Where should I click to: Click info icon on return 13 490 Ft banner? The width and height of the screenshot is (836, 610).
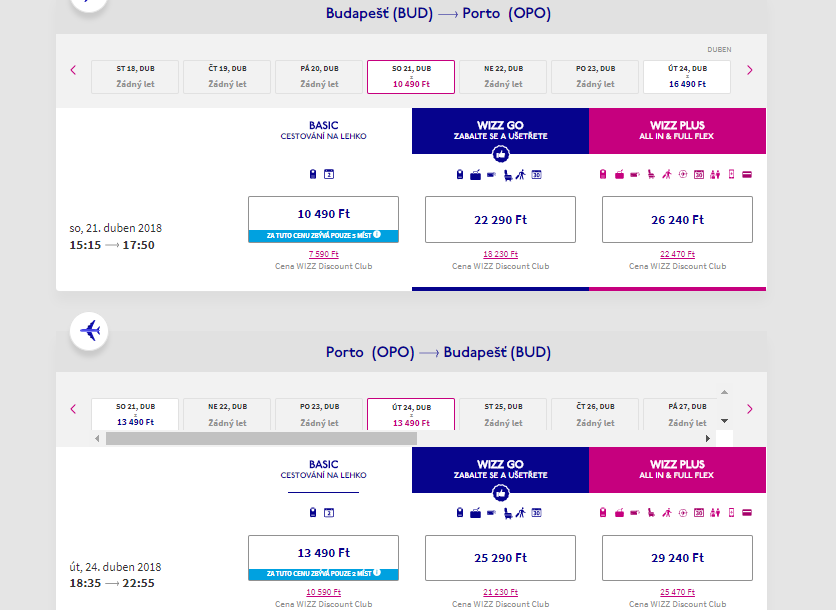[376, 573]
